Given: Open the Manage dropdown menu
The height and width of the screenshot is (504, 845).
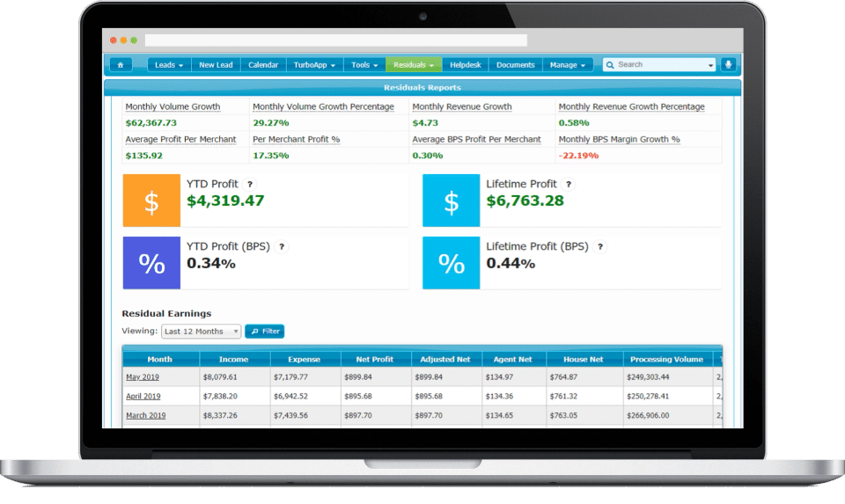Looking at the screenshot, I should 568,64.
